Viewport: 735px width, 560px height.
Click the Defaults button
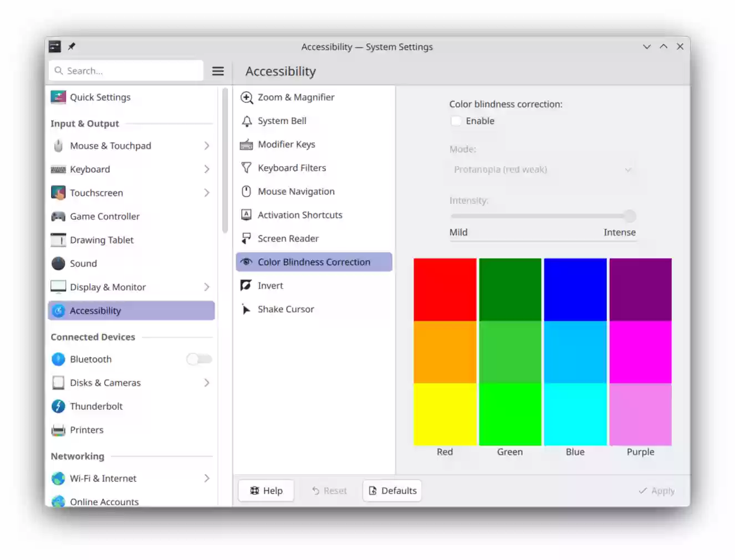(392, 490)
